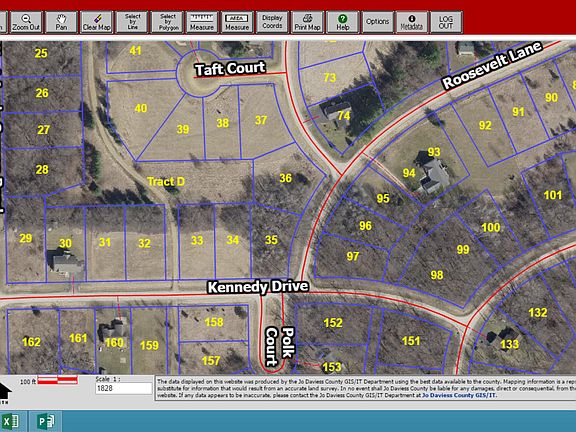The width and height of the screenshot is (576, 432).
Task: Click parcel lot 96
Action: click(365, 226)
